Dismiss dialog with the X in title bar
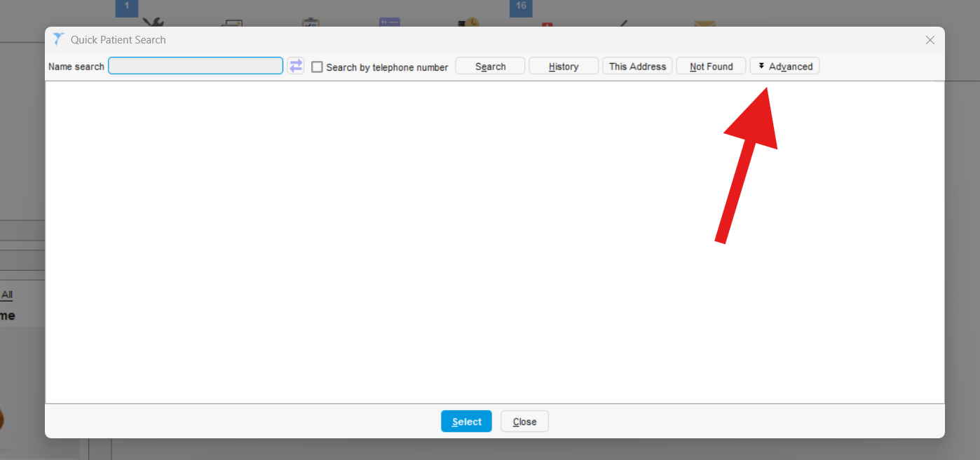Image resolution: width=980 pixels, height=460 pixels. pos(930,40)
